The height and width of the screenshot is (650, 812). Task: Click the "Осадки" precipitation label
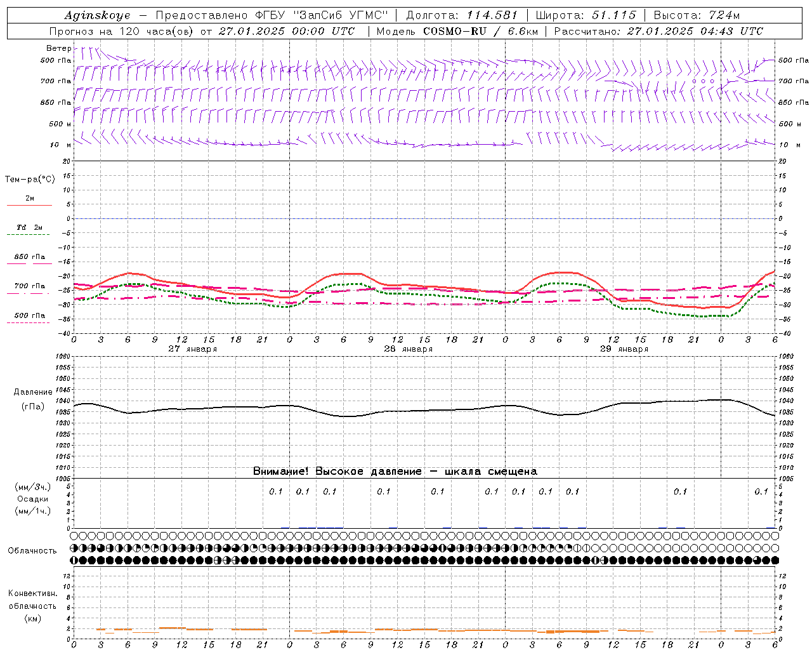(33, 499)
